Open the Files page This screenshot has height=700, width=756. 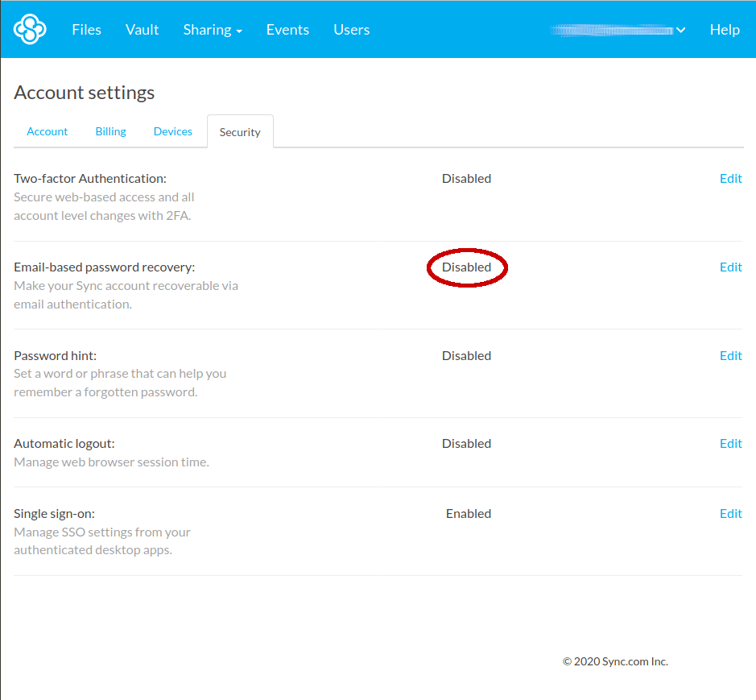(x=86, y=30)
